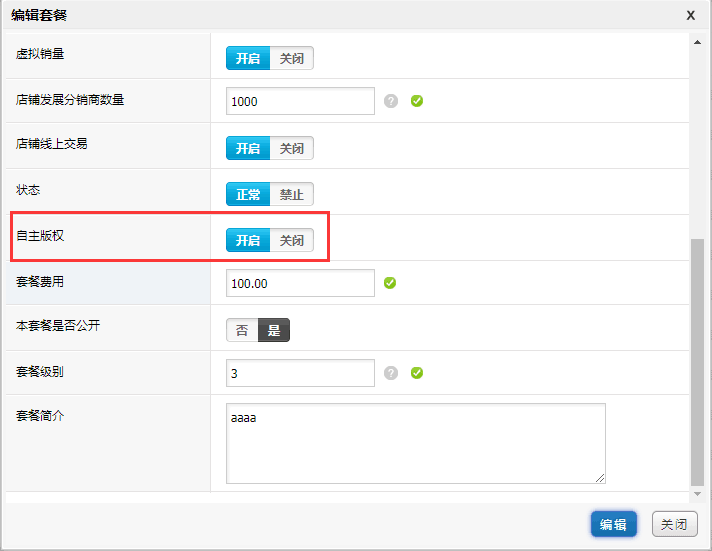Click green checkmark next to 套餐级别 field
This screenshot has width=712, height=551.
[x=417, y=373]
